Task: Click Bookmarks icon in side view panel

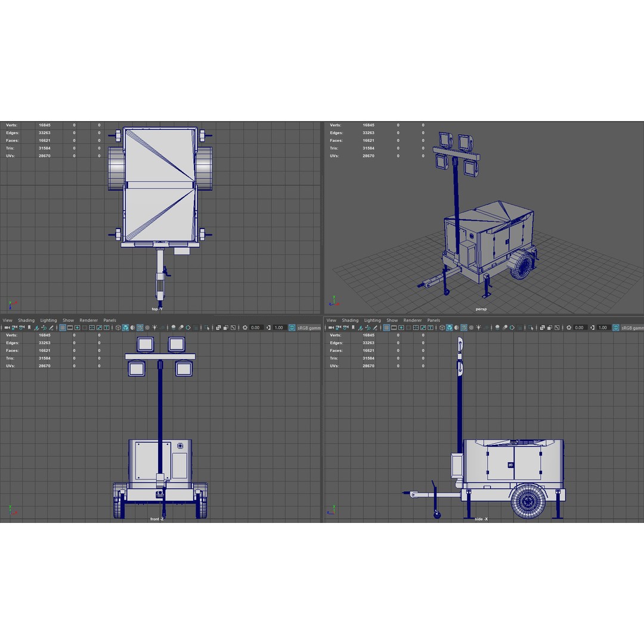Action: pos(353,327)
